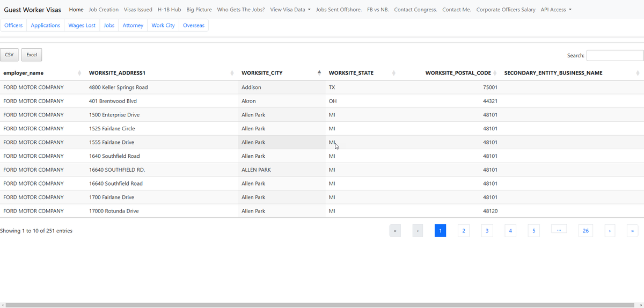Switch to the Wages Lost tab

(82, 25)
